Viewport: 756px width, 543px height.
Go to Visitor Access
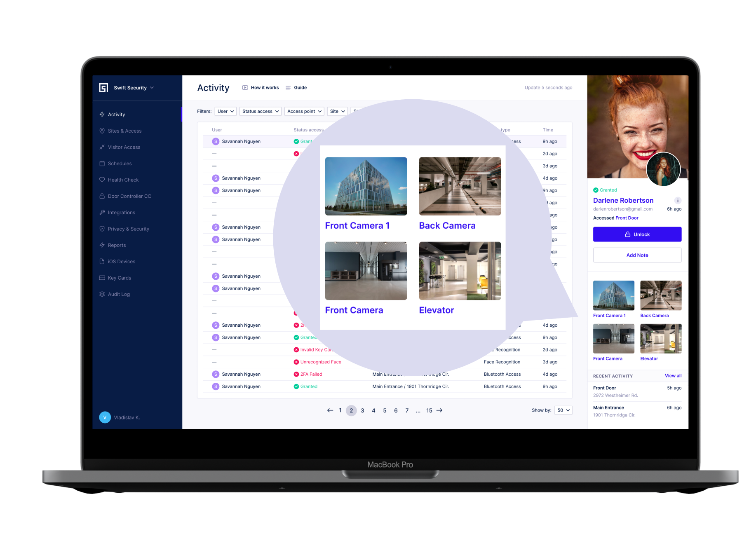point(124,147)
